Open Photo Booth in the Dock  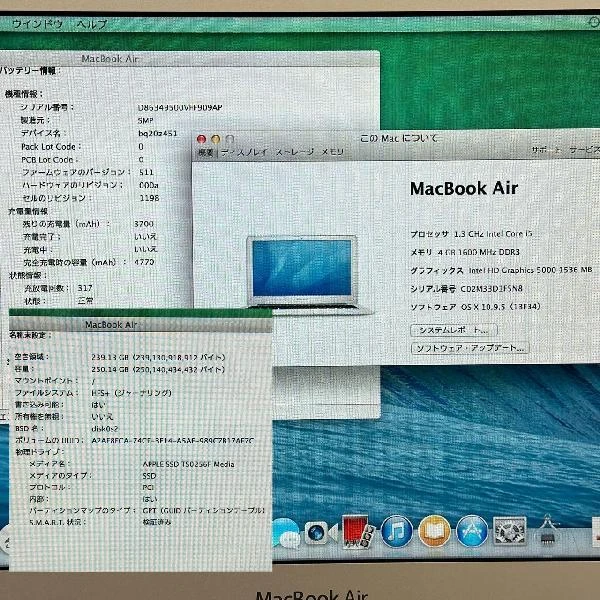[x=356, y=532]
